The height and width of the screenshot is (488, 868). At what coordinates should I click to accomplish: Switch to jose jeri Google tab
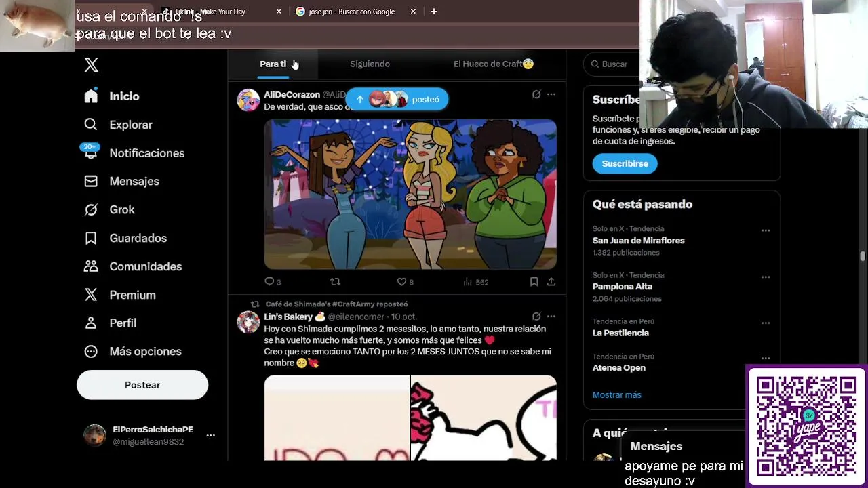point(351,12)
